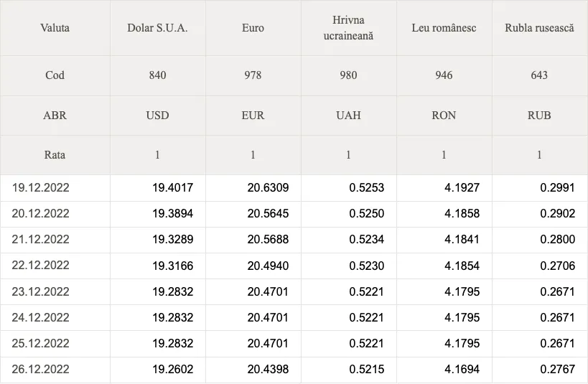
Task: Click the RON value 4.1694
Action: point(462,369)
